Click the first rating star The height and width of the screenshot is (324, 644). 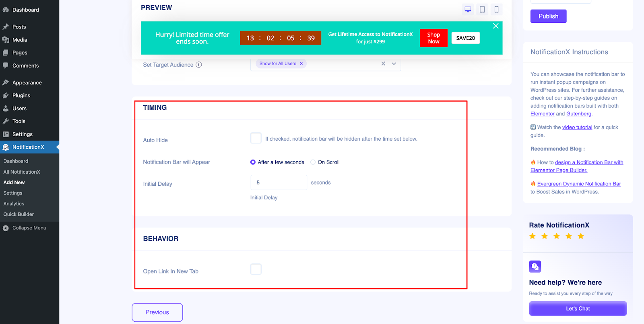[533, 236]
